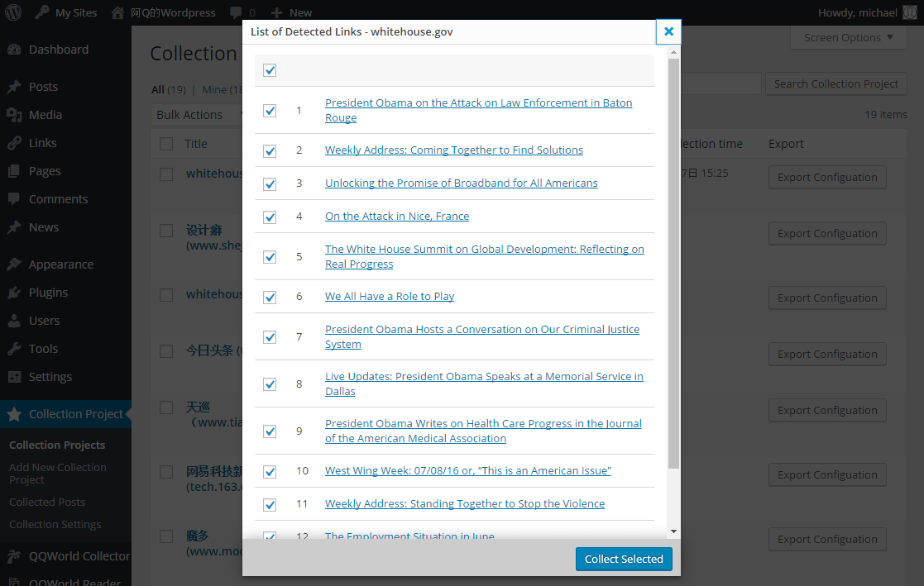Image resolution: width=924 pixels, height=586 pixels.
Task: Uncheck link 11 Standing Together checkbox
Action: pyautogui.click(x=270, y=504)
